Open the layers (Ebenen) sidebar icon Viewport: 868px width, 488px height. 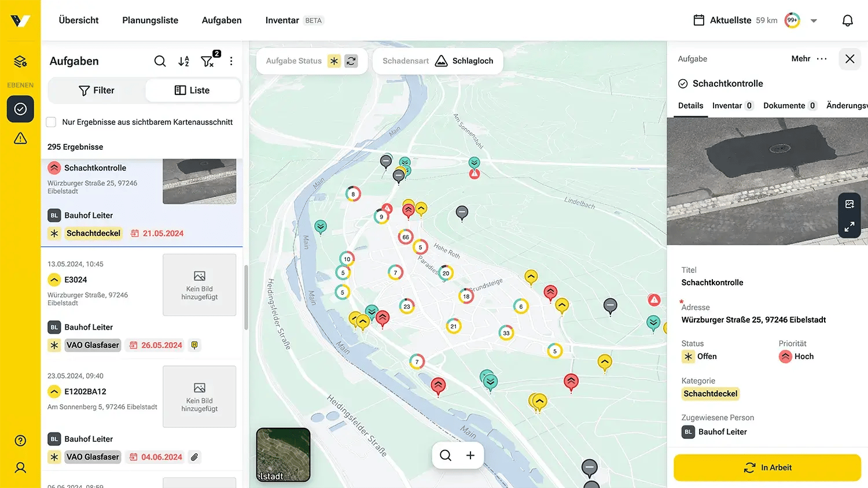coord(20,61)
